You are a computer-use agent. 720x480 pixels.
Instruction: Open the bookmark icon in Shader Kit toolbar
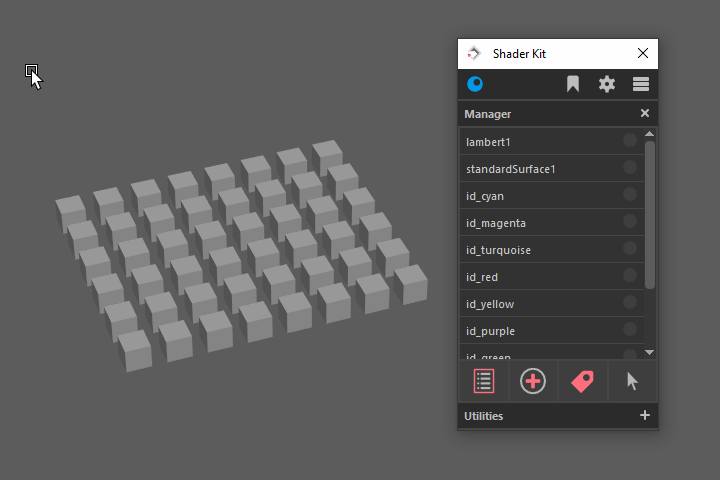coord(573,84)
